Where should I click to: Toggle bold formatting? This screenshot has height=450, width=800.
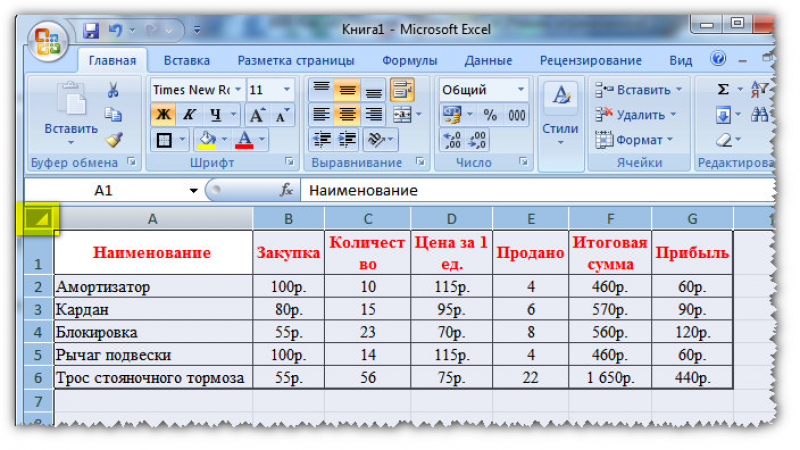click(164, 115)
